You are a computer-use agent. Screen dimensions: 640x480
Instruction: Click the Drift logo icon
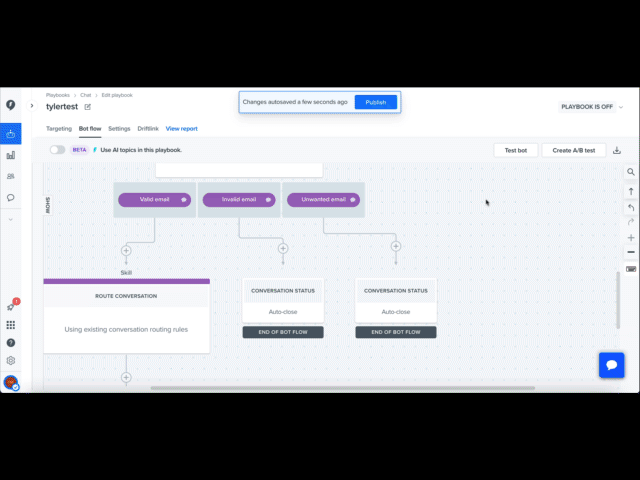tap(11, 105)
